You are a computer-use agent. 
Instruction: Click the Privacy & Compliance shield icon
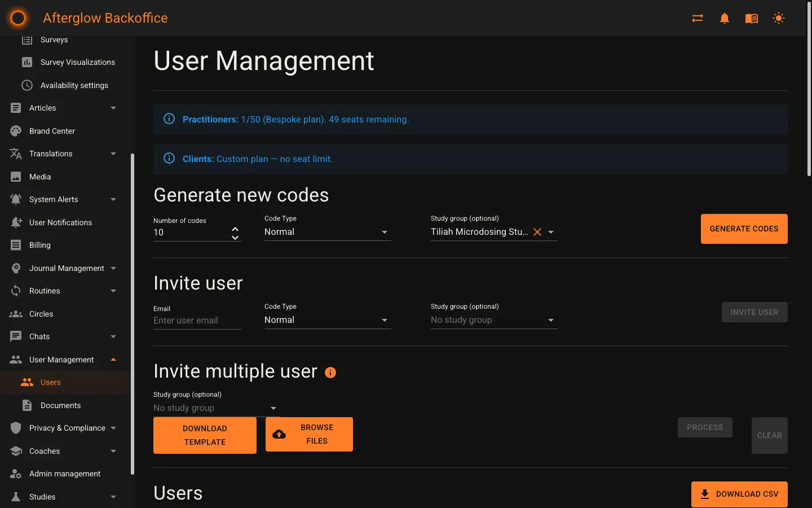(x=16, y=428)
